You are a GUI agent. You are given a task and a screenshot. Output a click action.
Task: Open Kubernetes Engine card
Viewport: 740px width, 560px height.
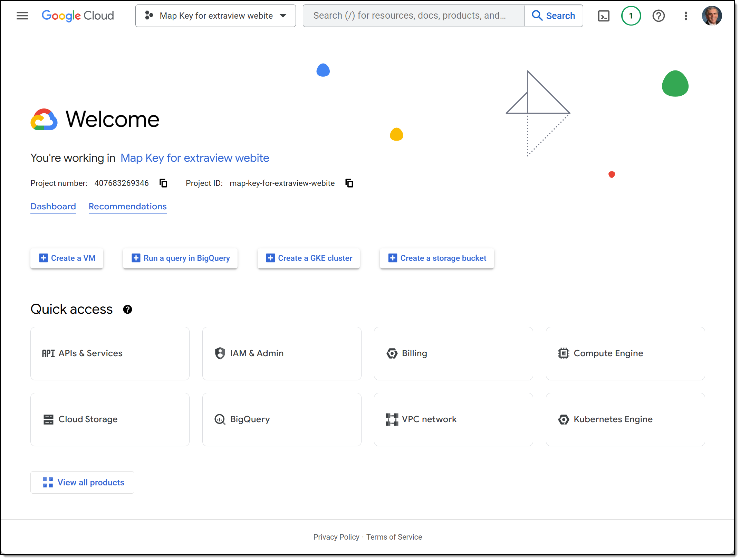[625, 419]
